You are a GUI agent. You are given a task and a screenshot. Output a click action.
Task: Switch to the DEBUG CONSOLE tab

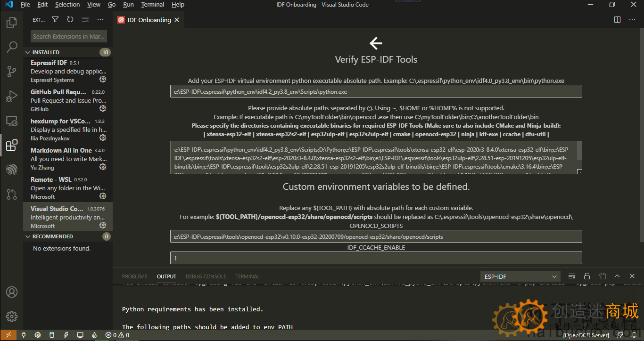point(206,276)
